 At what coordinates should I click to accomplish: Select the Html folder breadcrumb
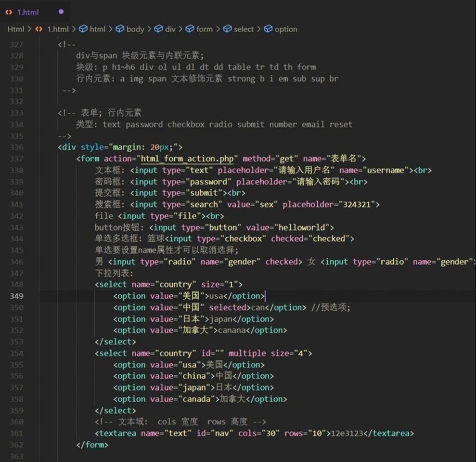[x=15, y=29]
